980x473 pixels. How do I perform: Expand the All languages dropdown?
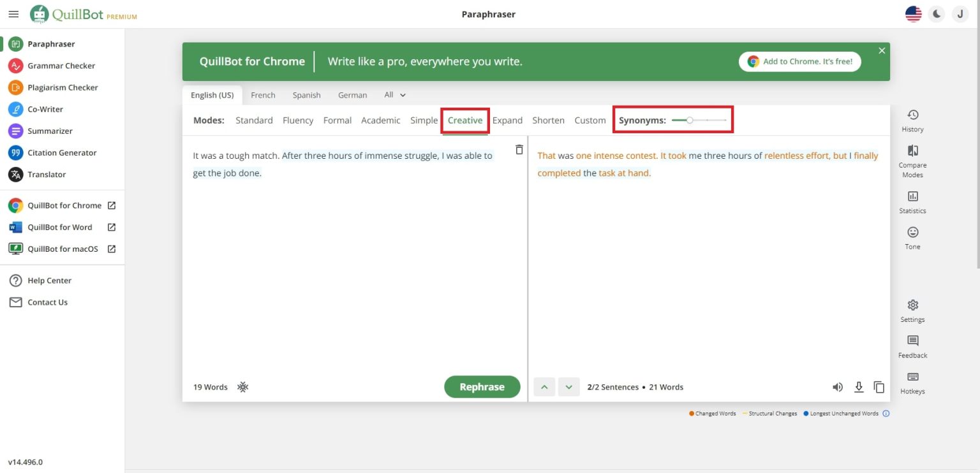click(395, 95)
